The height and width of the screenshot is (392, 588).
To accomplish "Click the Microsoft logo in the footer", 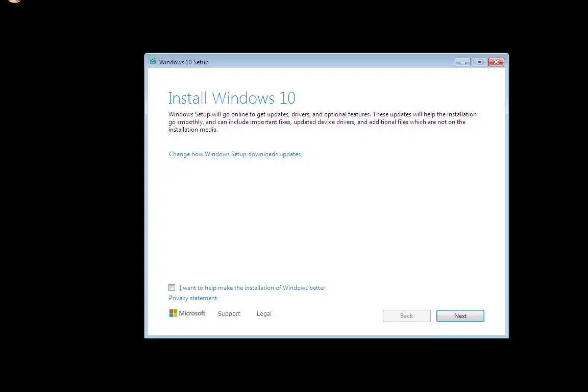I will tap(187, 313).
